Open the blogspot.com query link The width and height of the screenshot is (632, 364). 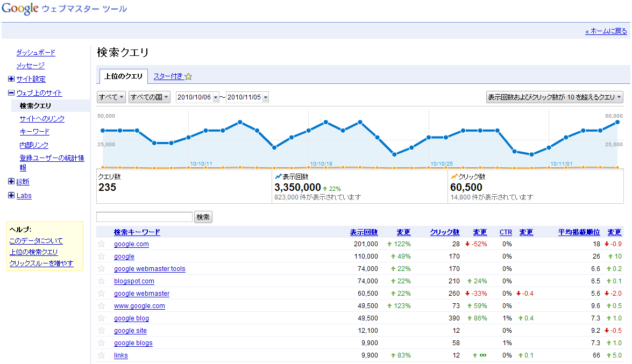[x=134, y=281]
